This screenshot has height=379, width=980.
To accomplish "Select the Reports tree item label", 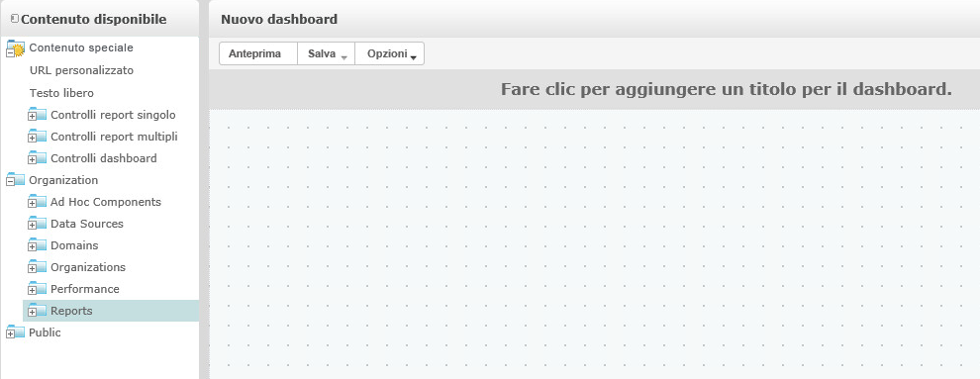I will pyautogui.click(x=71, y=311).
